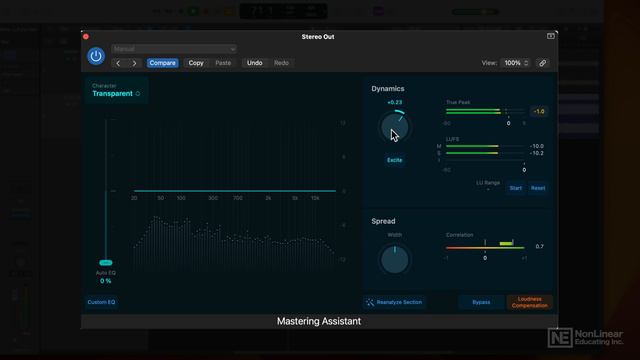Click the Mastering Assistant title label

tap(319, 321)
